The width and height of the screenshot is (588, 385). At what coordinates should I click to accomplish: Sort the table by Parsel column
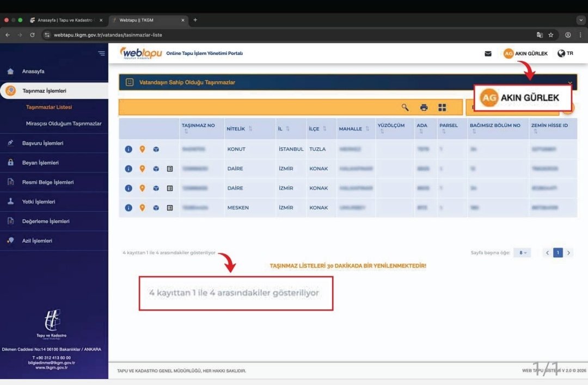click(444, 132)
